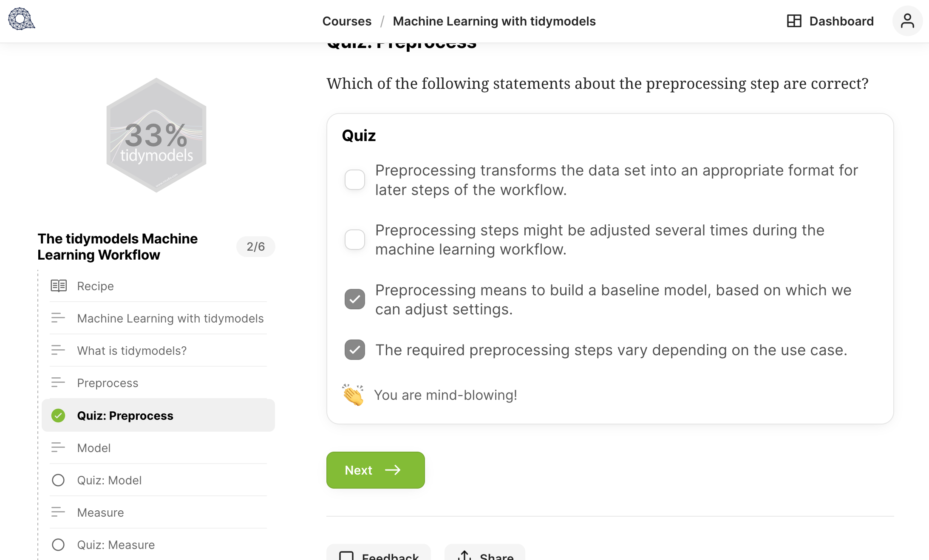Check 'Preprocessing steps might be adjusted' option

click(x=355, y=240)
